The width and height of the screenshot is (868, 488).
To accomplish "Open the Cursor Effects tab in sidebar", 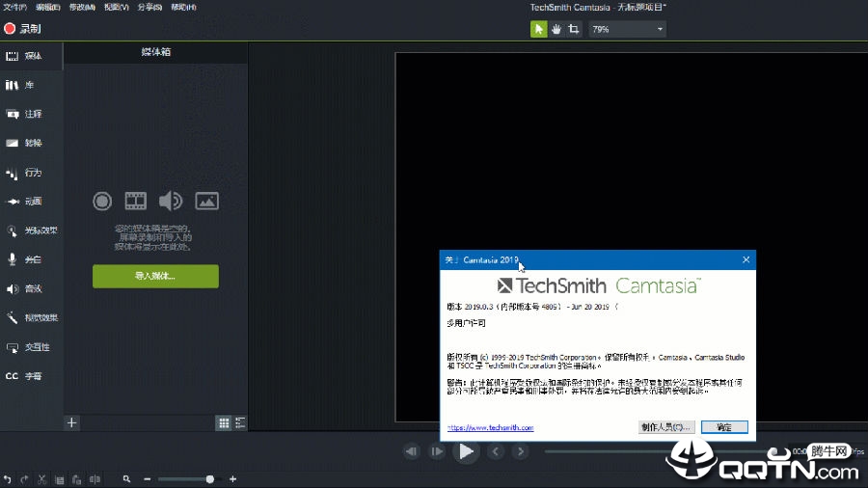I will tap(32, 230).
